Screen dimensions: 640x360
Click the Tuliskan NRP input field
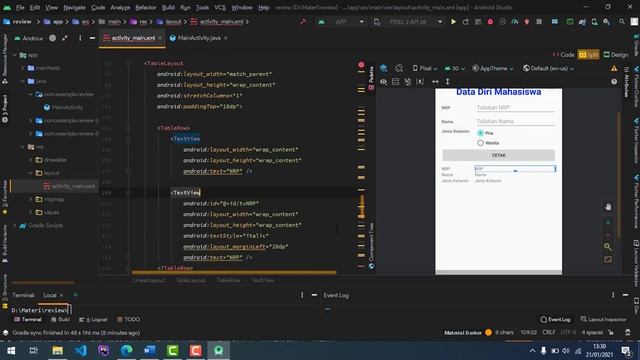coord(515,107)
